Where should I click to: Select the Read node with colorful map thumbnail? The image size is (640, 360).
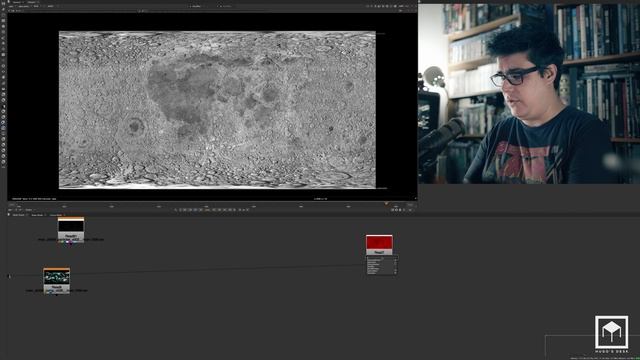pyautogui.click(x=57, y=280)
